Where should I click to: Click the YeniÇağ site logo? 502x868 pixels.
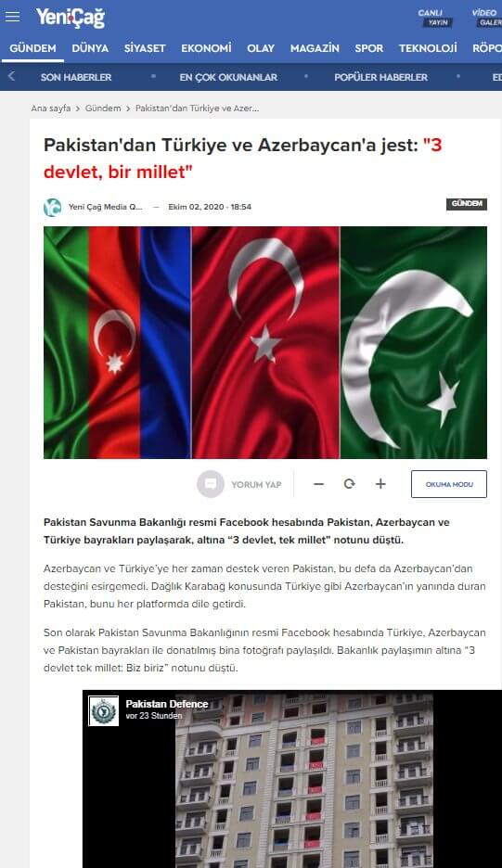(71, 18)
